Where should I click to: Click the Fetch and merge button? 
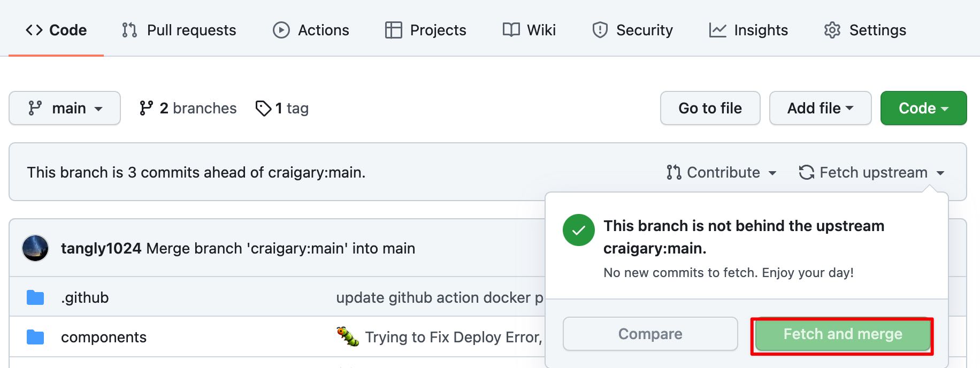point(843,334)
